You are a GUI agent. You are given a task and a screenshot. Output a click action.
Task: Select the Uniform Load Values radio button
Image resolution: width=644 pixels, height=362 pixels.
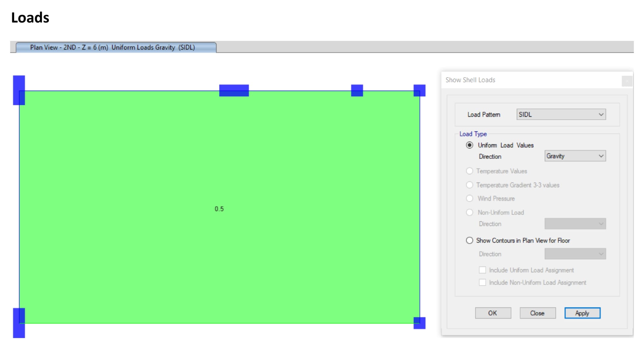pyautogui.click(x=469, y=145)
